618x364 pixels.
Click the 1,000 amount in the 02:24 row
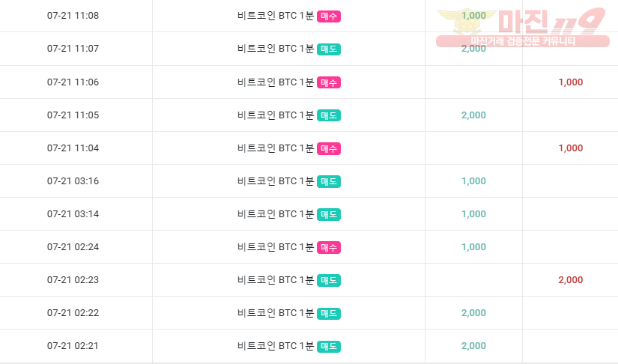pyautogui.click(x=473, y=247)
